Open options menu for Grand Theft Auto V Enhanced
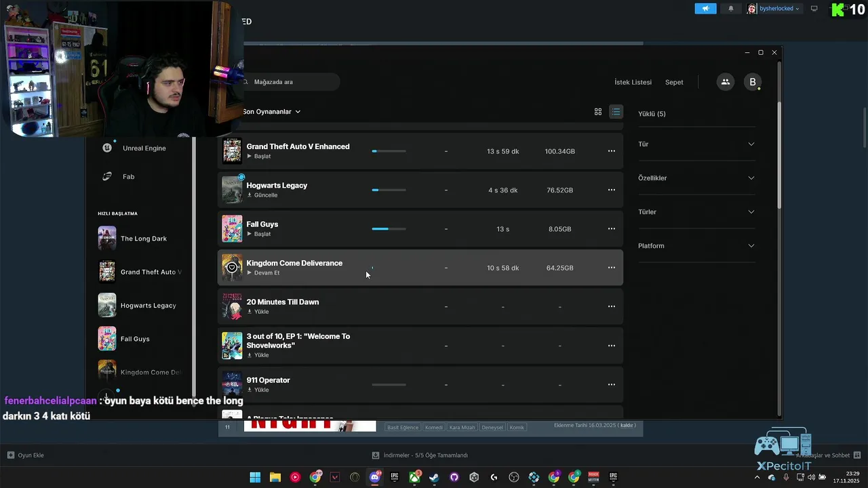Image resolution: width=868 pixels, height=488 pixels. [611, 151]
